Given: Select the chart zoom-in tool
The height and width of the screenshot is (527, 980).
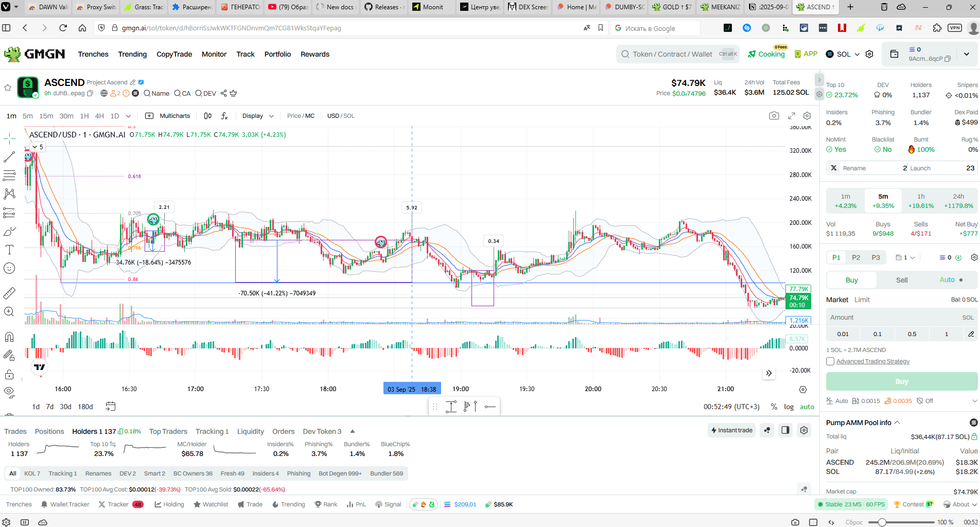Looking at the screenshot, I should 9,311.
